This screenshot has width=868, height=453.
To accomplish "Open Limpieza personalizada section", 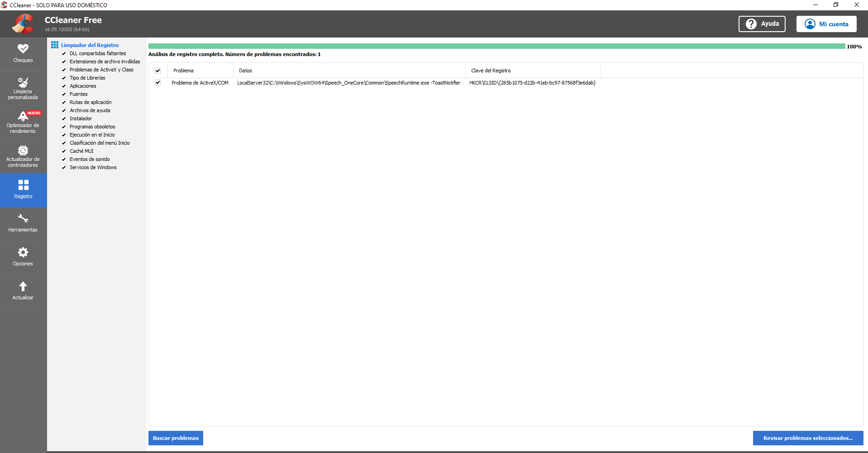I will (x=23, y=88).
